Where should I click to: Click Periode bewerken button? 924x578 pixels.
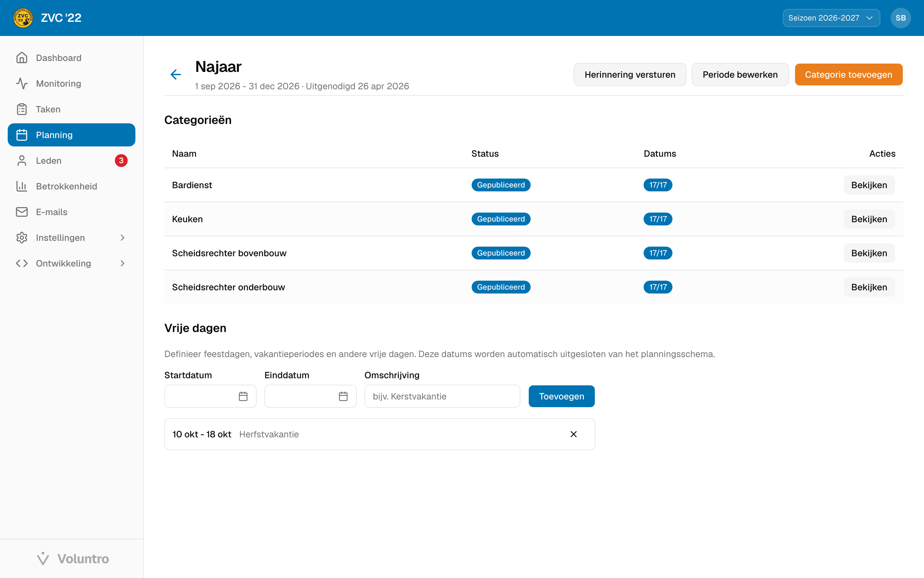coord(740,74)
